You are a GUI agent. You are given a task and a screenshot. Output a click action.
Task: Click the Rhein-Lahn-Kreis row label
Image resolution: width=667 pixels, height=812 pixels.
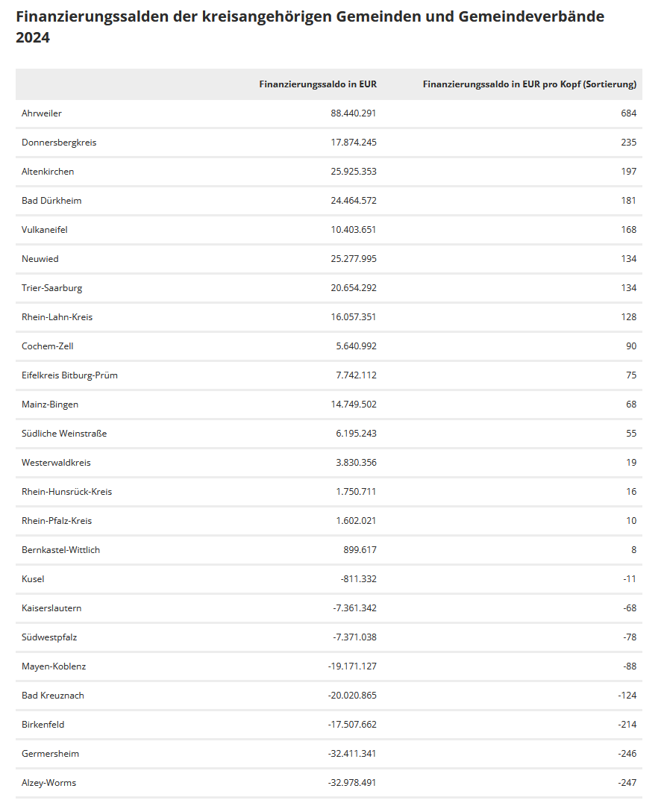click(x=57, y=317)
